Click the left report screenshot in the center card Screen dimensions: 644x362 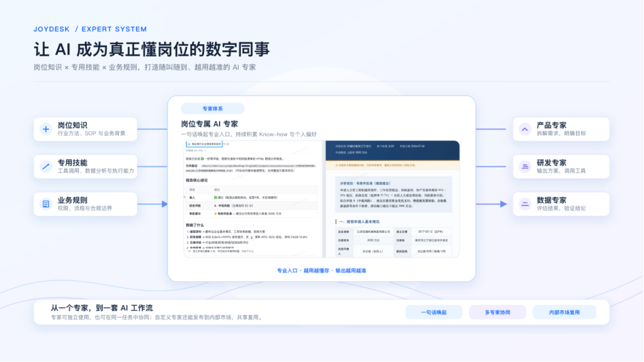tap(253, 199)
